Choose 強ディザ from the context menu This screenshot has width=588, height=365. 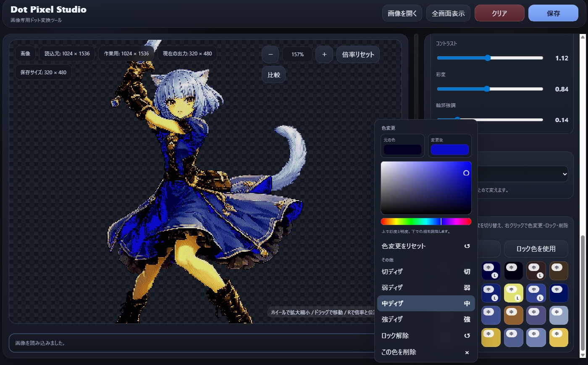pyautogui.click(x=425, y=319)
